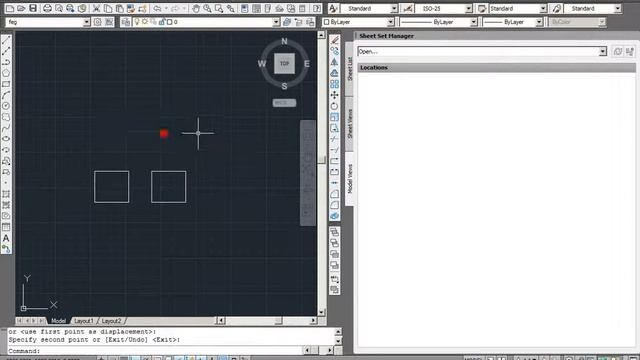This screenshot has height=360, width=640.
Task: Click N on the ViewCube compass
Action: tap(284, 41)
